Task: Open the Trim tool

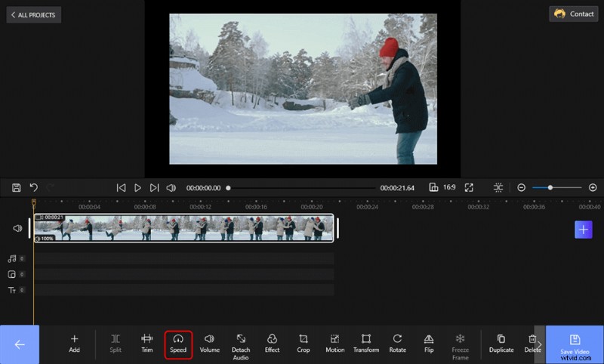Action: [146, 344]
